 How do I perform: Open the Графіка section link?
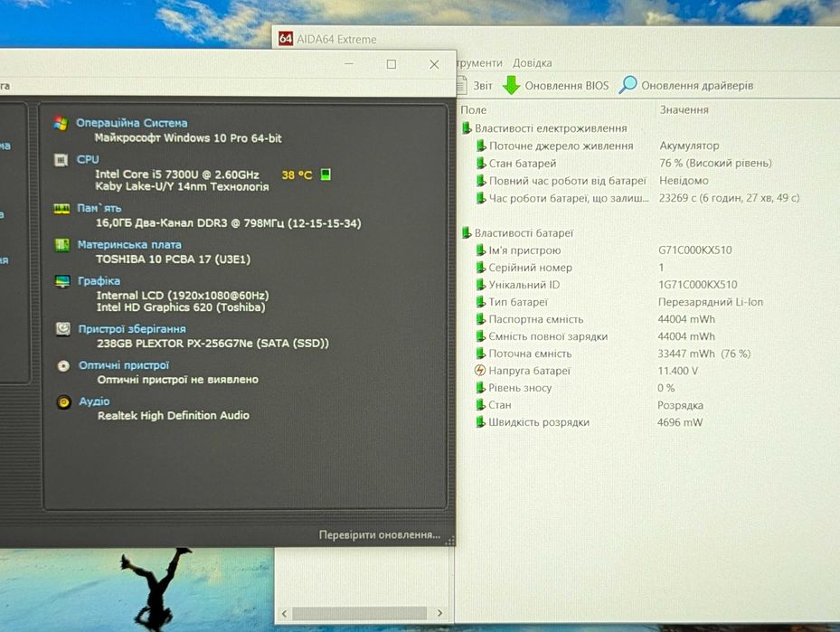coord(99,281)
